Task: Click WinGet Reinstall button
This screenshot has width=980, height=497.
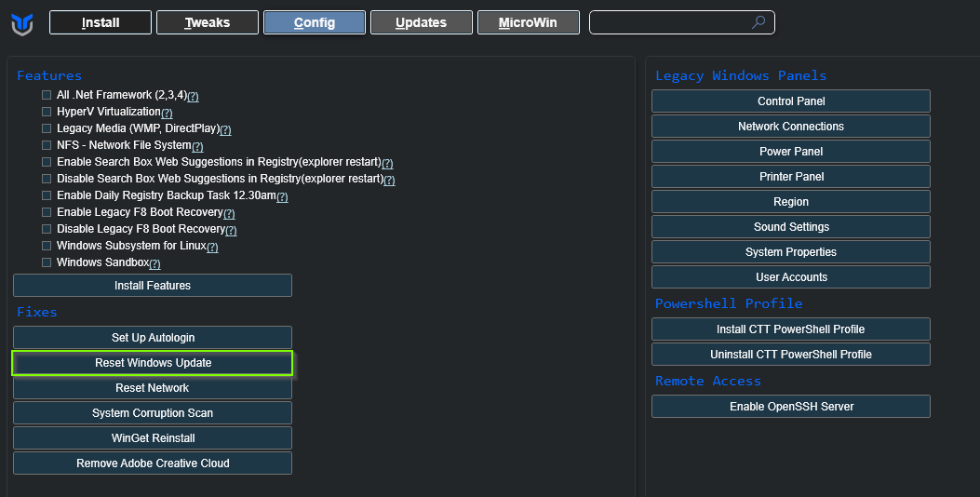Action: 153,438
